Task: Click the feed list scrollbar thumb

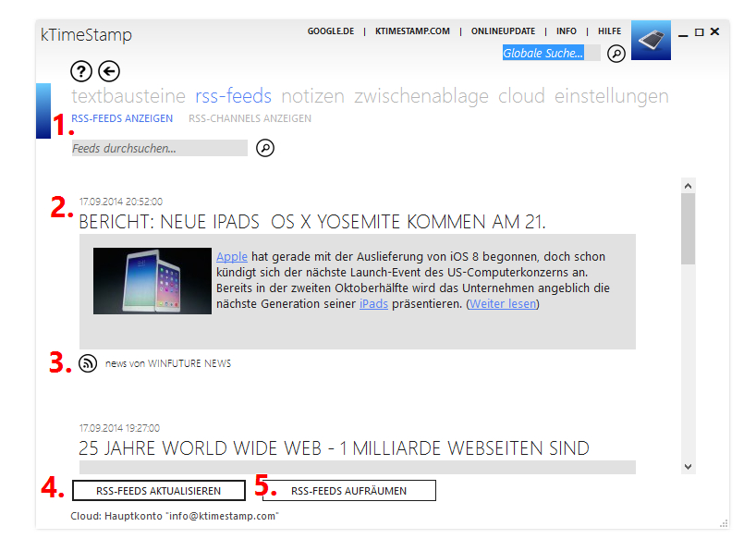Action: point(688,228)
